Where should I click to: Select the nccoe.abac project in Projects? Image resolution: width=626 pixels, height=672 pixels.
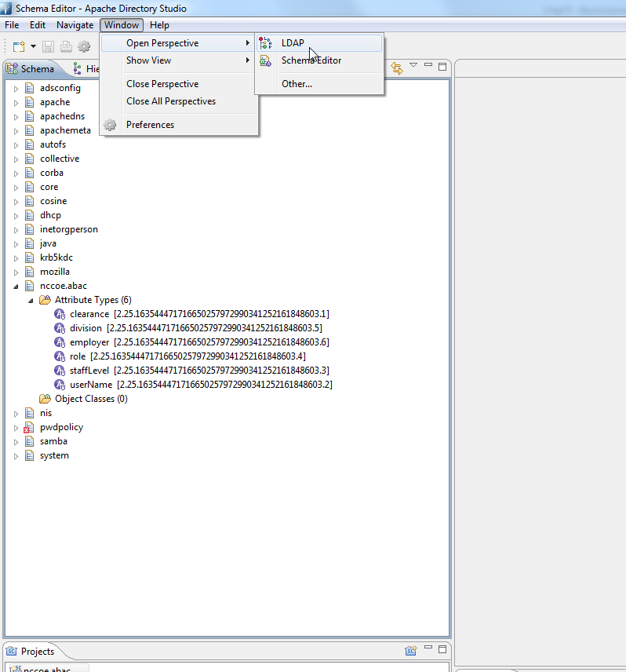coord(47,669)
